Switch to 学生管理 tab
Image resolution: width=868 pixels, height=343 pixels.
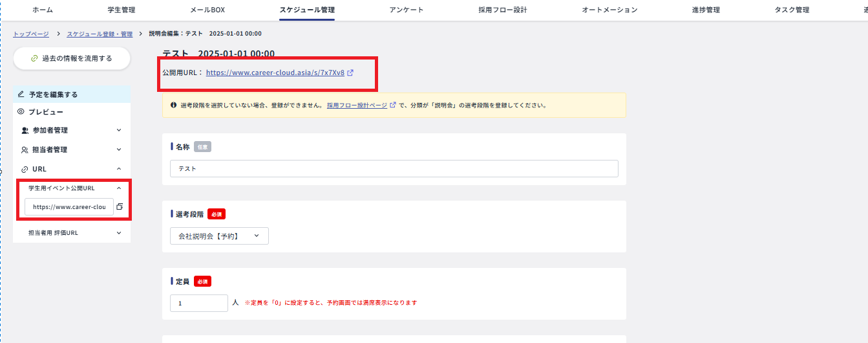pos(122,10)
